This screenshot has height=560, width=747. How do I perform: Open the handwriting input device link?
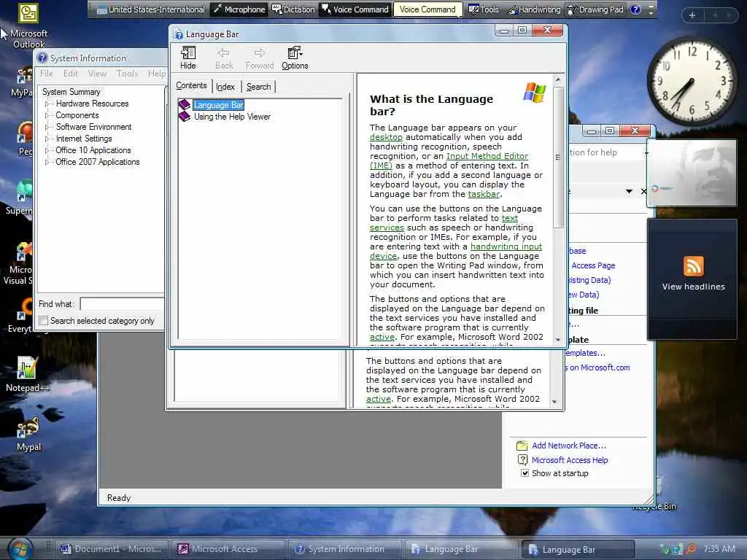[506, 246]
